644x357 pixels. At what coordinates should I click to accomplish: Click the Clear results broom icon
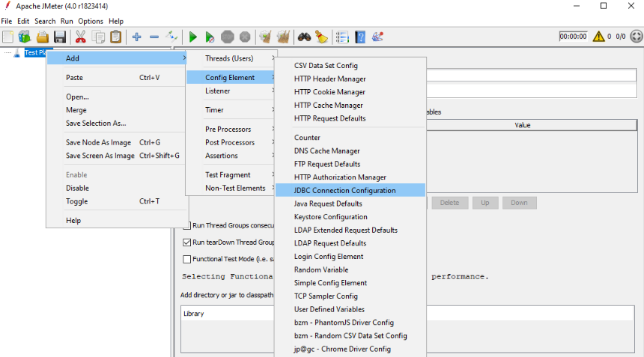tap(265, 37)
